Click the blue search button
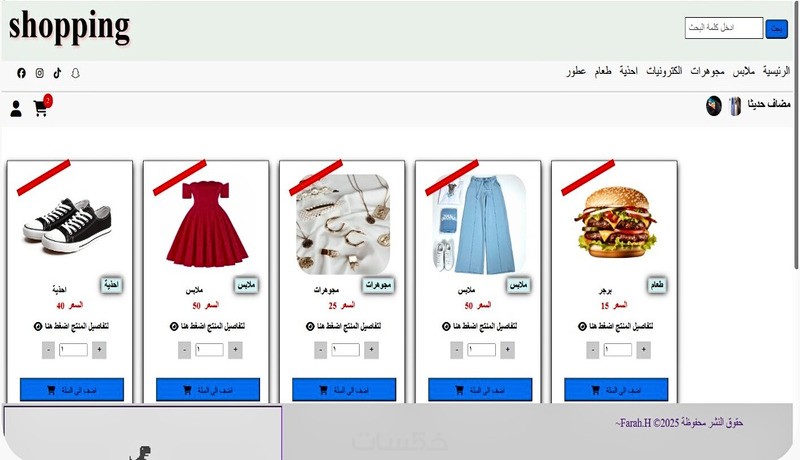Viewport: 800px width, 460px height. (777, 29)
